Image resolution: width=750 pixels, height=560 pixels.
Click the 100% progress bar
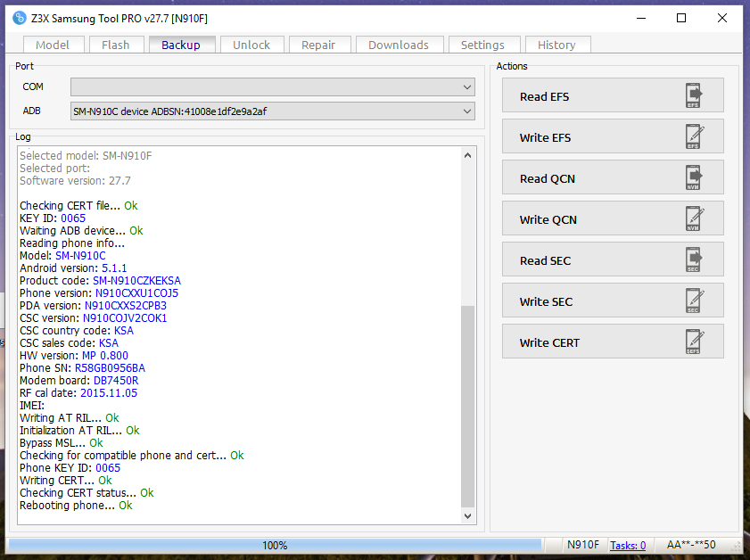point(275,545)
